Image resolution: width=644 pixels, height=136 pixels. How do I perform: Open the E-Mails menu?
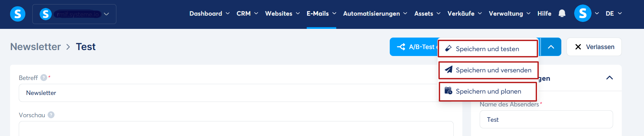[x=321, y=14]
